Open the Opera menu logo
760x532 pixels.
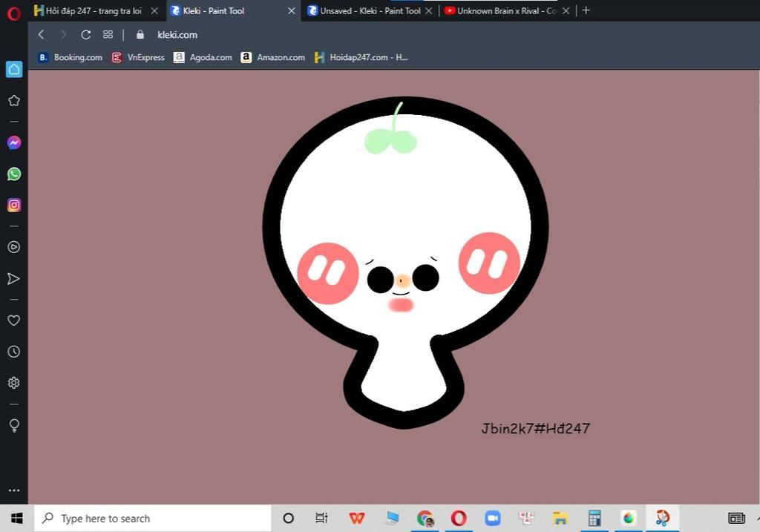[x=13, y=13]
